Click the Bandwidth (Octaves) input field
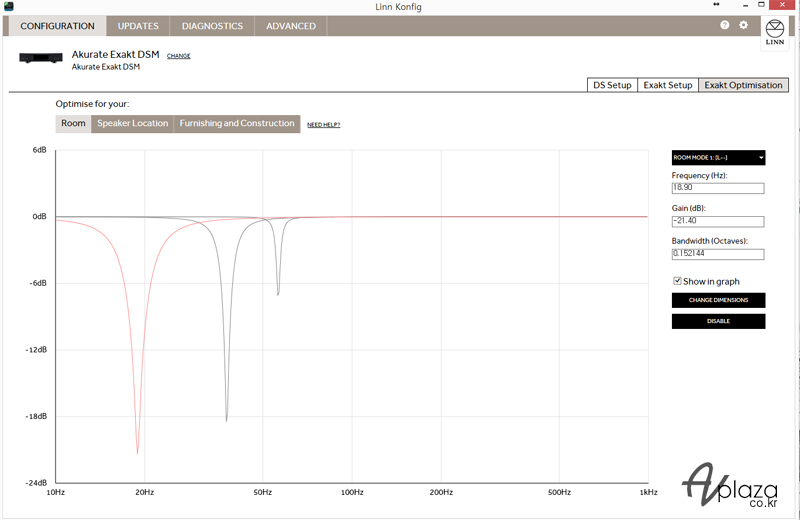Viewport: 800px width, 520px height. pyautogui.click(x=718, y=254)
